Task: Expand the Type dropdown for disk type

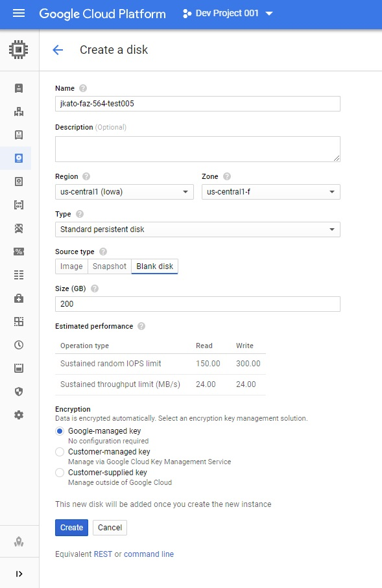Action: pyautogui.click(x=197, y=229)
